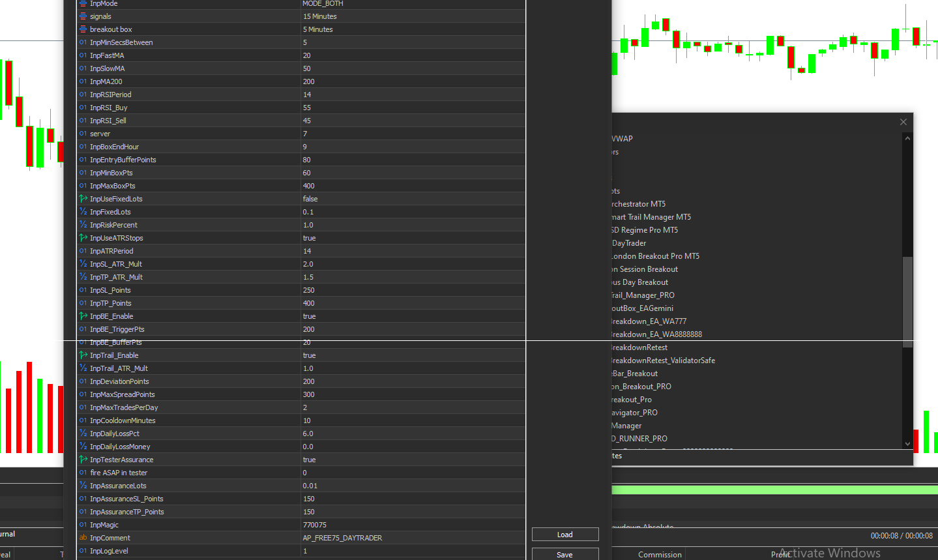The width and height of the screenshot is (938, 560).
Task: Click the double-type icon beside InpFixedLots
Action: click(x=84, y=212)
